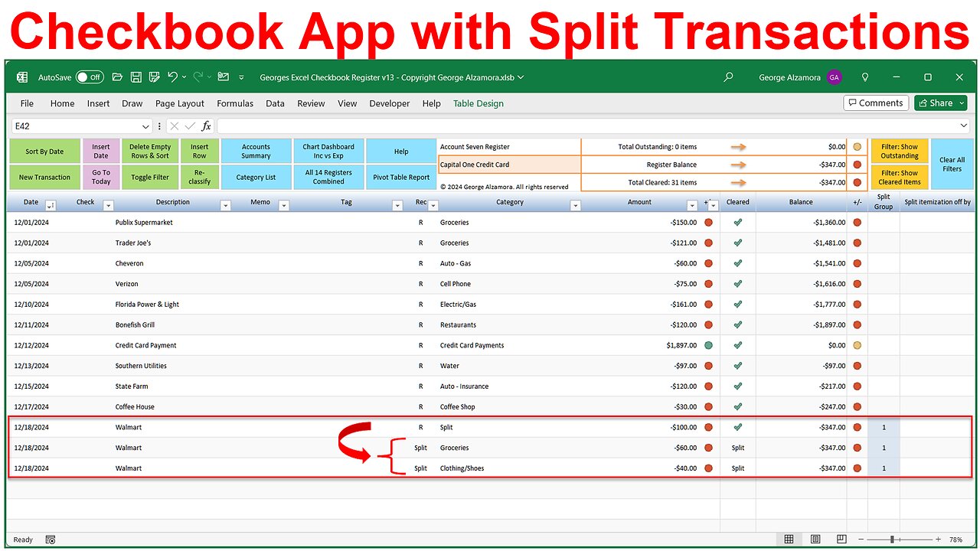980x551 pixels.
Task: Click the Share button
Action: [940, 103]
